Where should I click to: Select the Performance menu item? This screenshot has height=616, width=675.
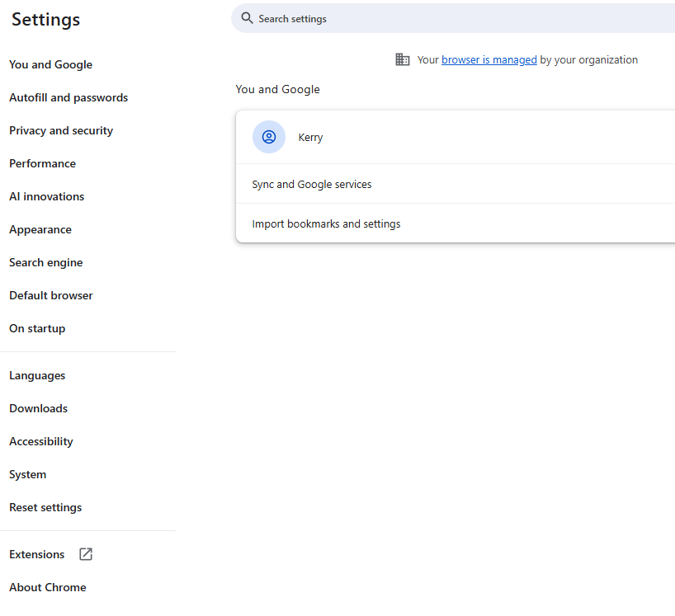pyautogui.click(x=43, y=163)
